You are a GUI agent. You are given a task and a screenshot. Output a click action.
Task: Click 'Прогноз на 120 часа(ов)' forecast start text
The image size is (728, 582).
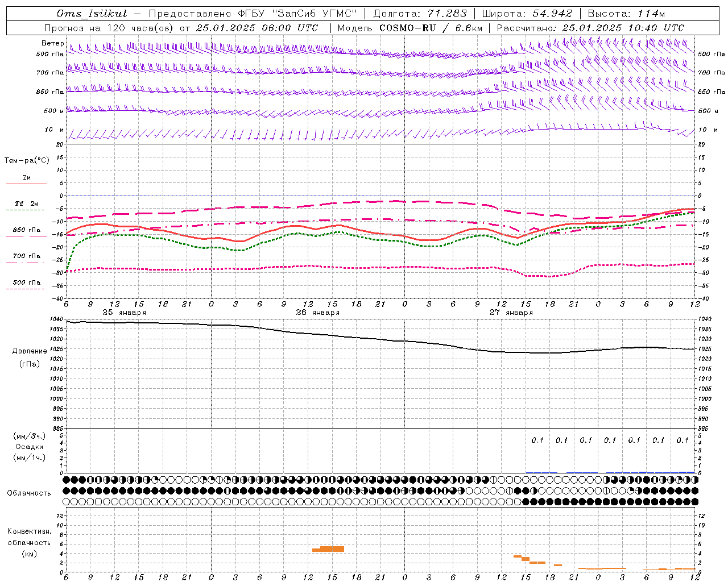110,28
